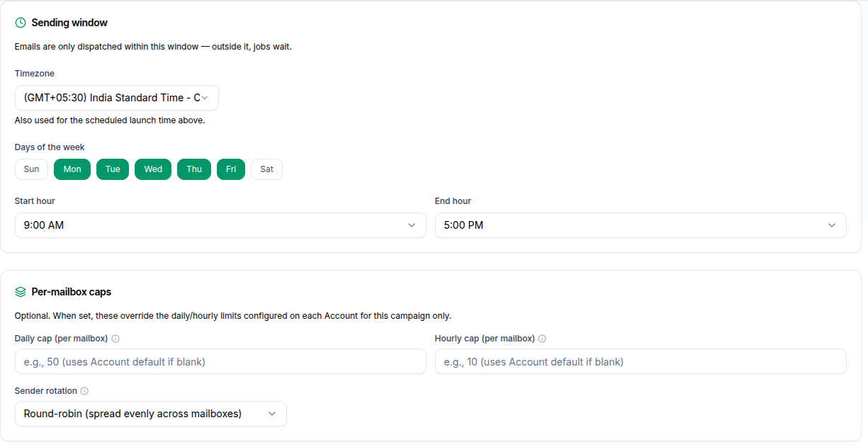The width and height of the screenshot is (868, 447).
Task: Click the text 'Also used for the scheduled launch time above.'
Action: [110, 120]
